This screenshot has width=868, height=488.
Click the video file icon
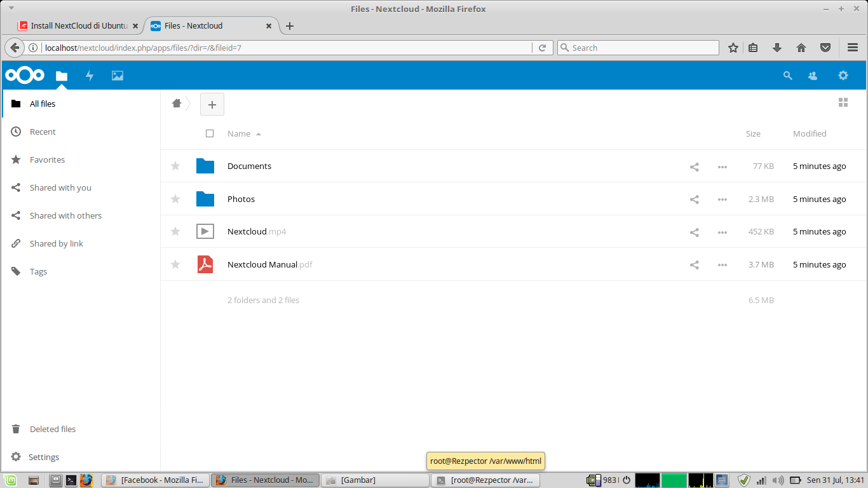point(205,231)
